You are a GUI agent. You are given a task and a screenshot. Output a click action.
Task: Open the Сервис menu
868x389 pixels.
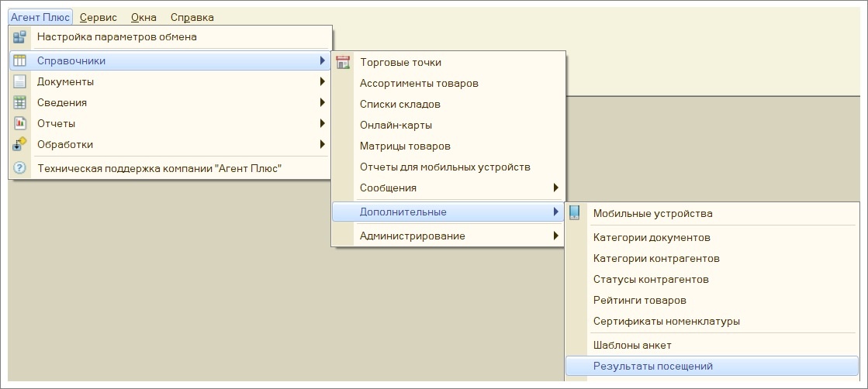[x=99, y=17]
